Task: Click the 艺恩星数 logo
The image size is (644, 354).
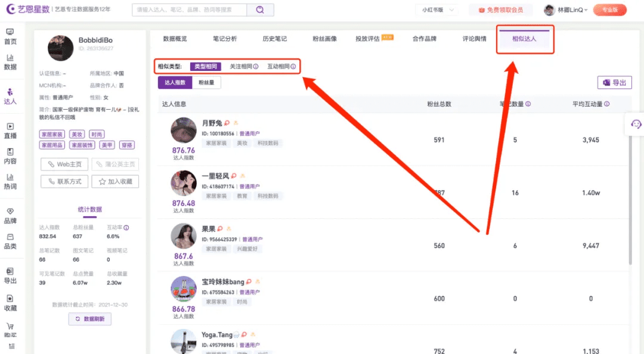Action: 28,9
